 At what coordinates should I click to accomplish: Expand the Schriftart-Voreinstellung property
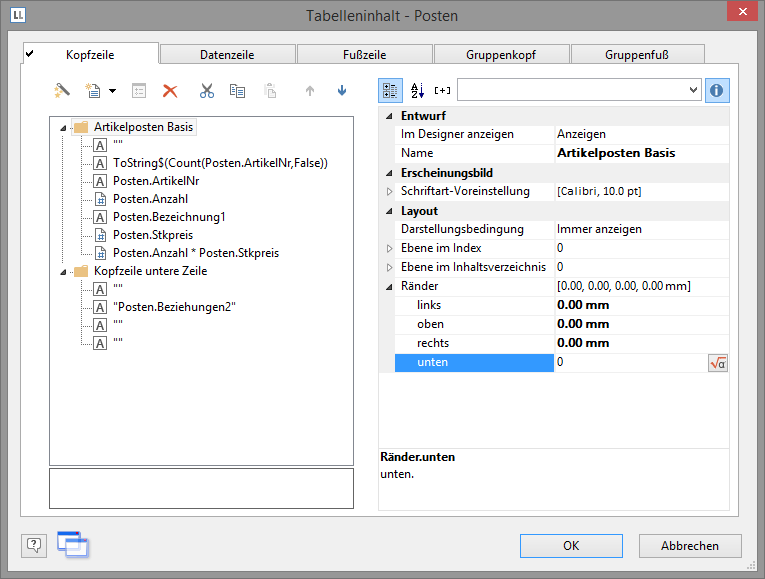click(x=390, y=191)
